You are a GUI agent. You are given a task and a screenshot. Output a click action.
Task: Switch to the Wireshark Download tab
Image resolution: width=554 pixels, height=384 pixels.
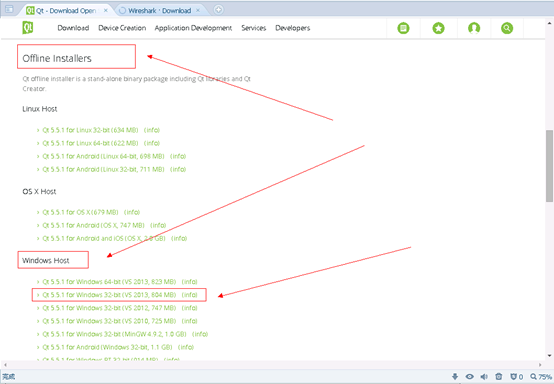[159, 11]
